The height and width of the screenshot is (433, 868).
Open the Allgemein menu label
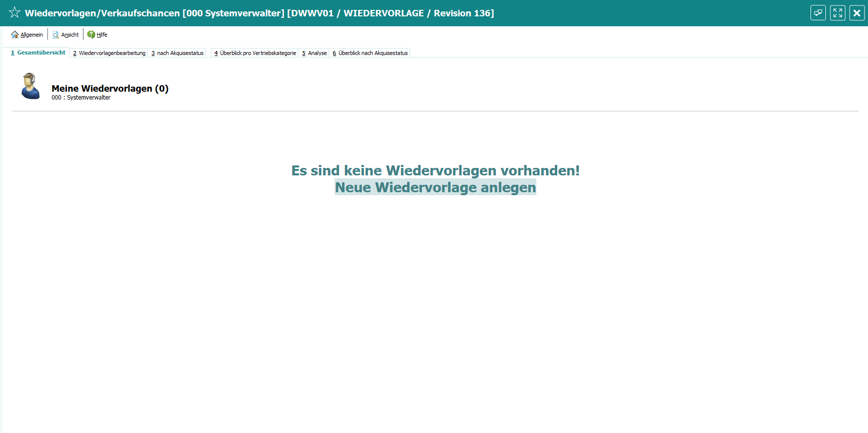(32, 35)
